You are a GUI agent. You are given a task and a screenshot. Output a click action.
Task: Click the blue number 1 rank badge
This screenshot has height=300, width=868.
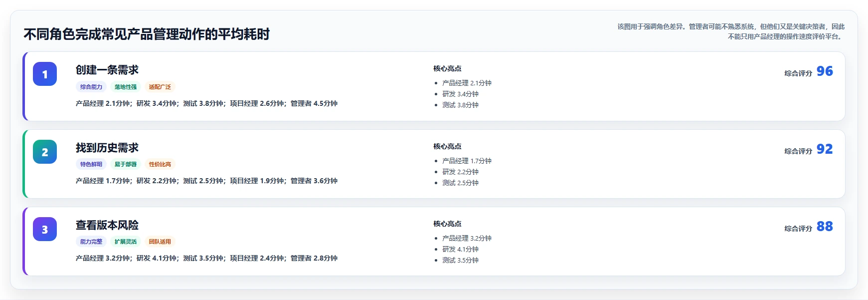tap(45, 74)
